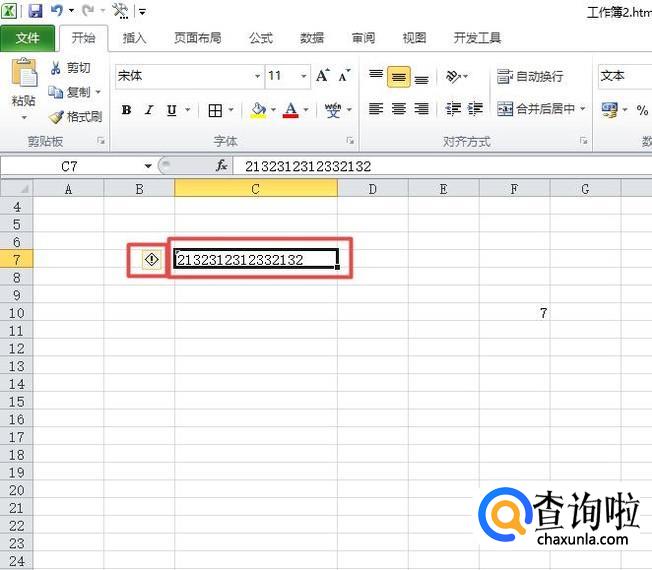This screenshot has height=570, width=652.
Task: Expand the borders dropdown arrow
Action: click(231, 110)
